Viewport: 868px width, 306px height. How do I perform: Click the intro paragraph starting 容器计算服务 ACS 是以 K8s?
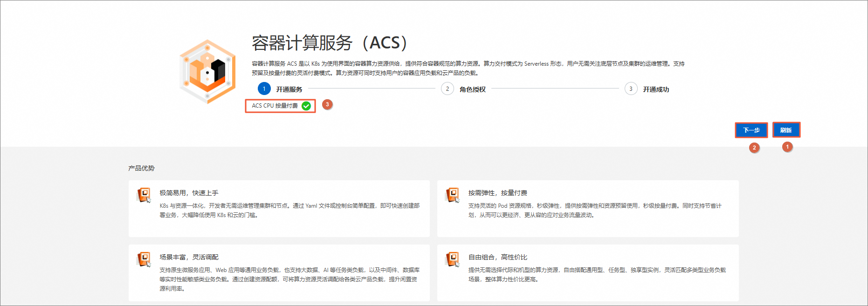coord(468,68)
